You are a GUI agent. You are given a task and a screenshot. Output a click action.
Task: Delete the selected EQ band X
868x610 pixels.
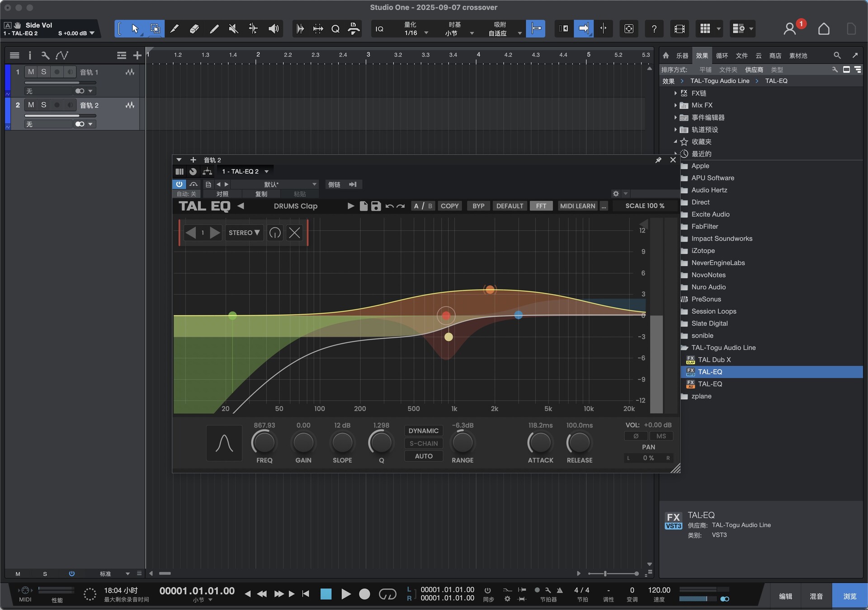click(x=294, y=233)
